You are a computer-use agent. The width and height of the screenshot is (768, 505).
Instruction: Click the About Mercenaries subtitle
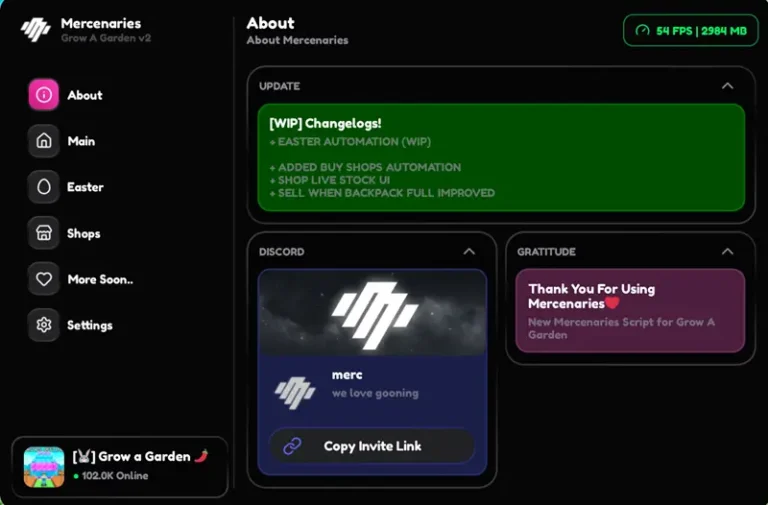point(297,40)
